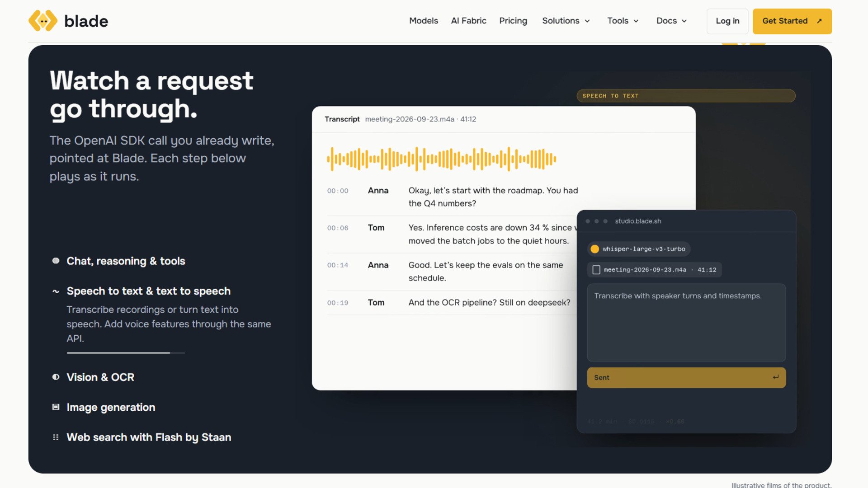Click the blade logo icon
The image size is (868, 488).
(x=43, y=21)
